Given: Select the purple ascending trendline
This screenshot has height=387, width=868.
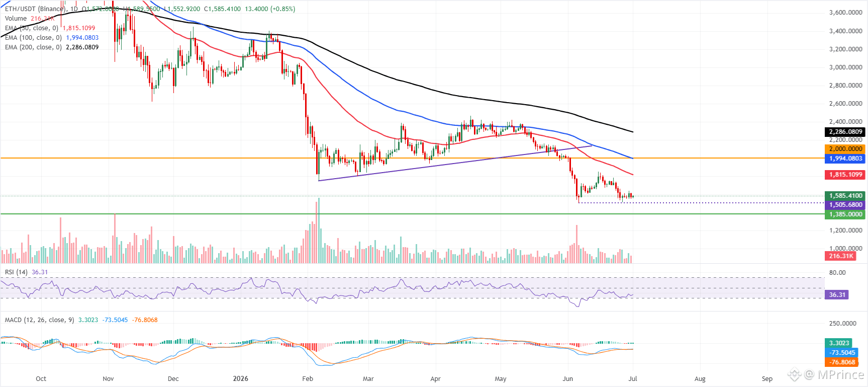Looking at the screenshot, I should [x=455, y=163].
